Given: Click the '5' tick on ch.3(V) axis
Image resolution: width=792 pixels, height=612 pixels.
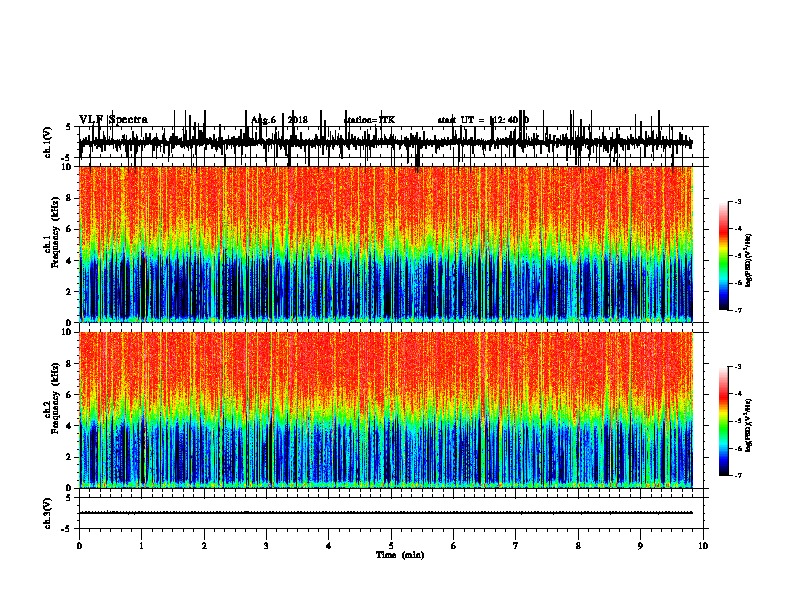Looking at the screenshot, I should (x=69, y=498).
